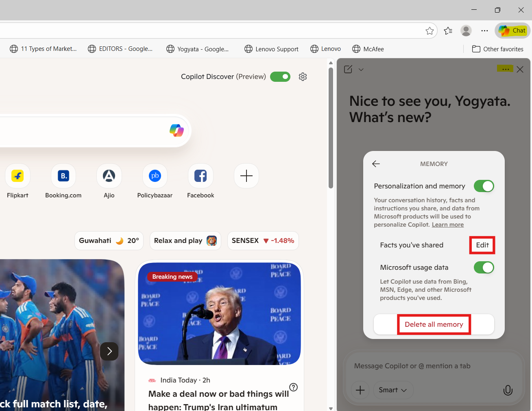Delete all Copilot memory
This screenshot has width=532, height=411.
click(x=434, y=324)
